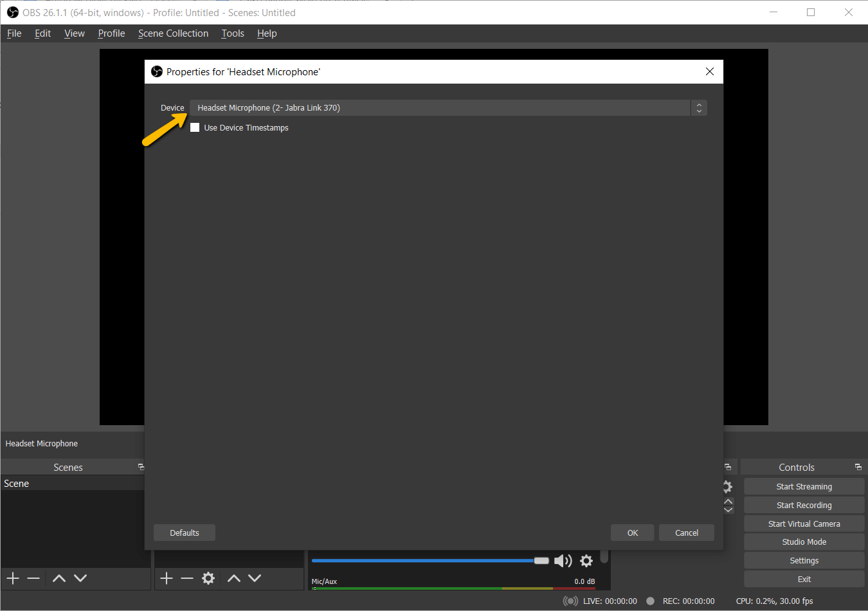Click Start Virtual Camera

(x=804, y=524)
